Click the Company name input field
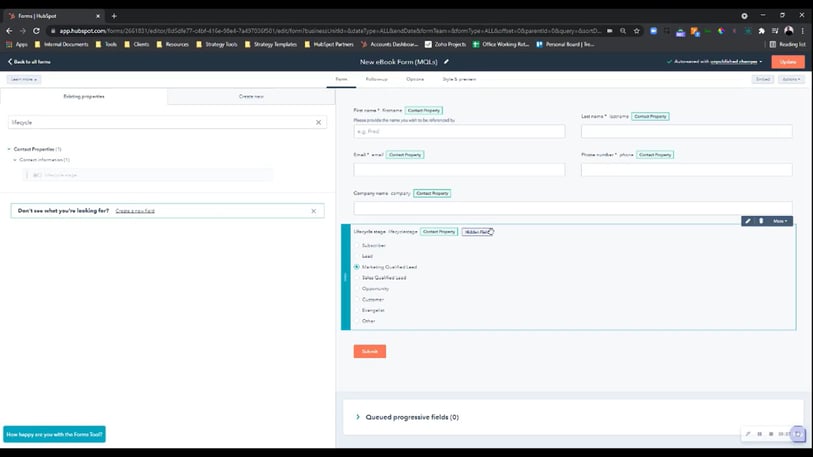Image resolution: width=813 pixels, height=457 pixels. click(573, 208)
